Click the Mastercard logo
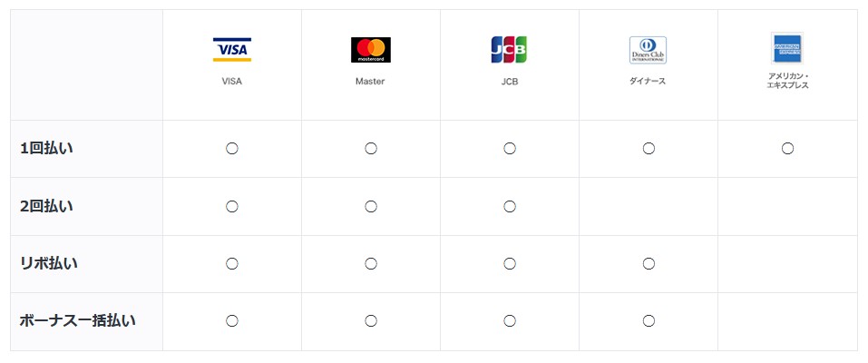The height and width of the screenshot is (363, 868). [x=371, y=50]
